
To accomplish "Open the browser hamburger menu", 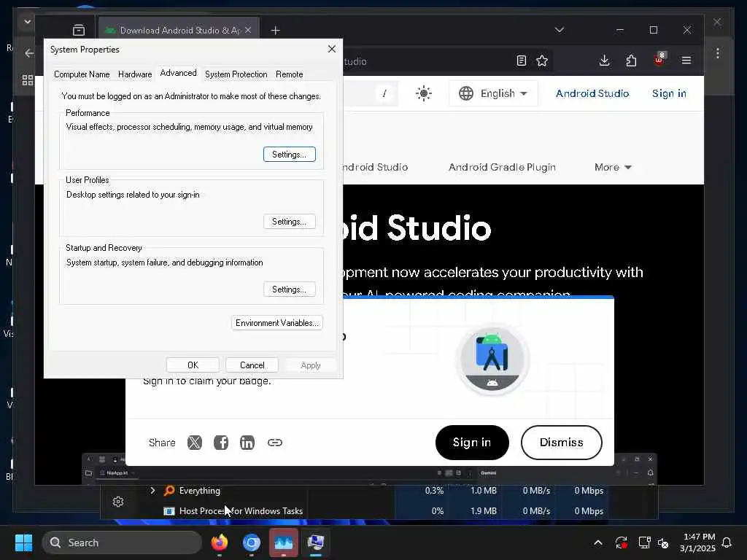I will point(686,61).
